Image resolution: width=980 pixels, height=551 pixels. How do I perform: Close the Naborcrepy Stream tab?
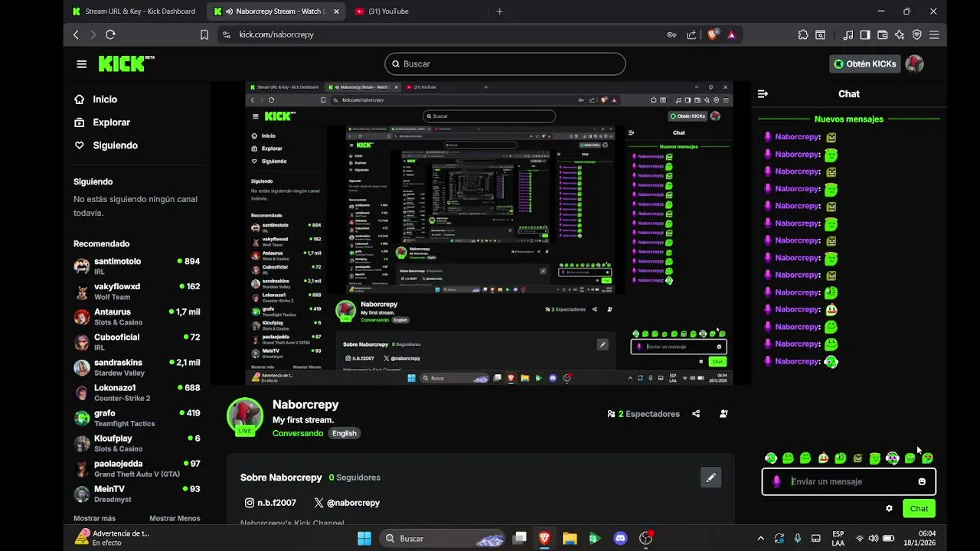(x=336, y=11)
